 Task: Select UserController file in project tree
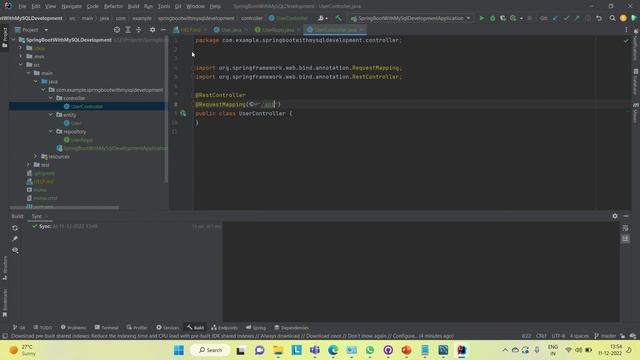pos(87,107)
